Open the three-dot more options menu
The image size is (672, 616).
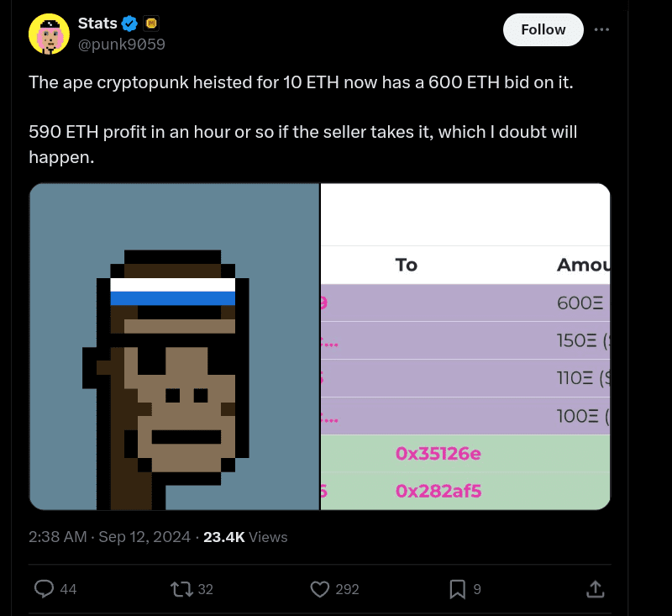point(601,29)
